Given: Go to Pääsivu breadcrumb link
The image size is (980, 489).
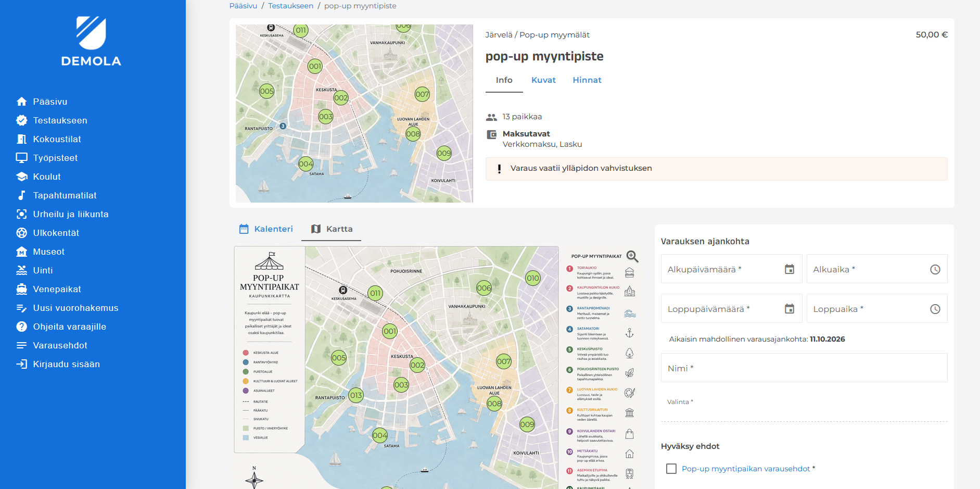Looking at the screenshot, I should (x=243, y=6).
